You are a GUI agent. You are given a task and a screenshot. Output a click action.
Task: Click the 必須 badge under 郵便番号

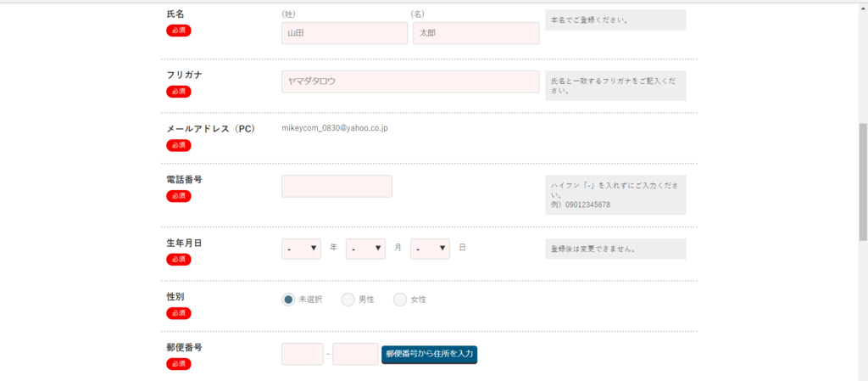(179, 364)
